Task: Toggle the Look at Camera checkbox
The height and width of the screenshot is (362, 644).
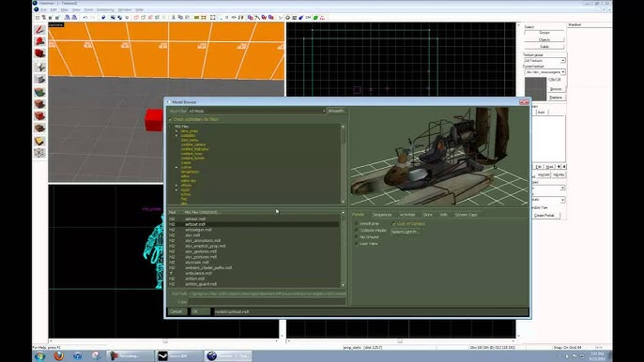Action: click(x=393, y=224)
